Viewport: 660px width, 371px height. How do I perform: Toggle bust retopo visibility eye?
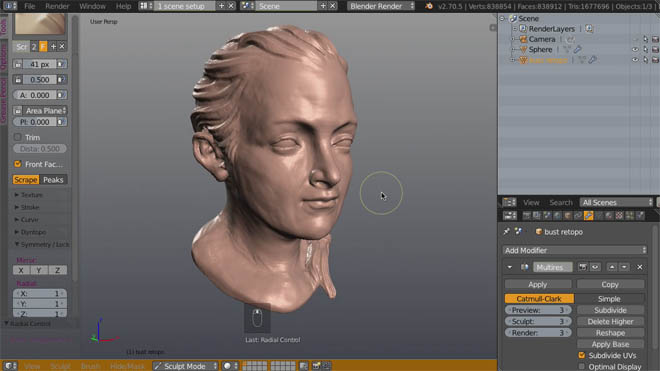click(635, 60)
